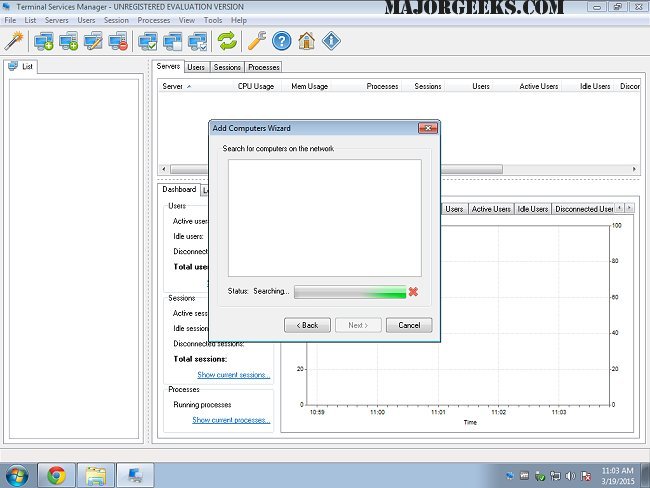Open File Explorer from the taskbar
The height and width of the screenshot is (488, 650).
(x=96, y=475)
